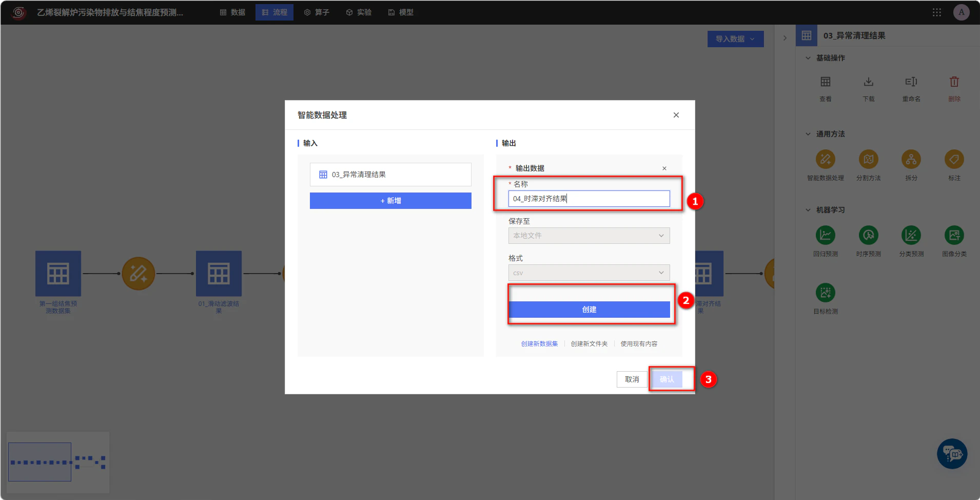The image size is (980, 500).
Task: Open the 时序预测 time-series icon
Action: point(868,235)
